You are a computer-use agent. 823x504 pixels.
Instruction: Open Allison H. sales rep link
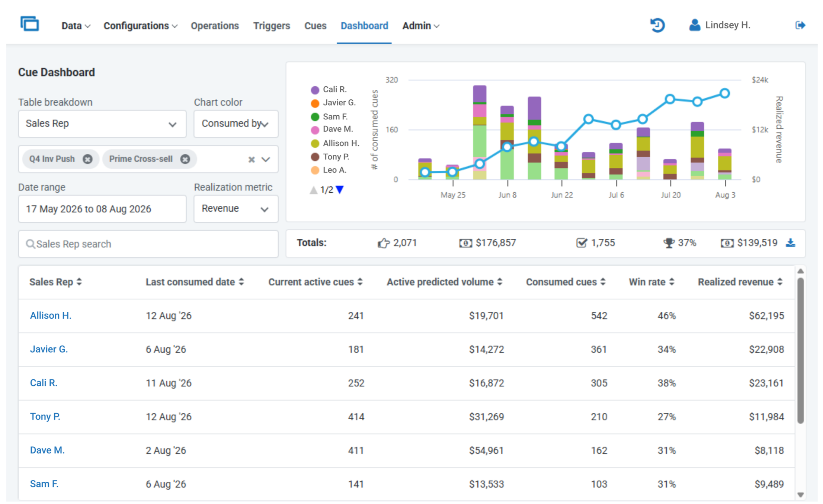click(x=51, y=315)
